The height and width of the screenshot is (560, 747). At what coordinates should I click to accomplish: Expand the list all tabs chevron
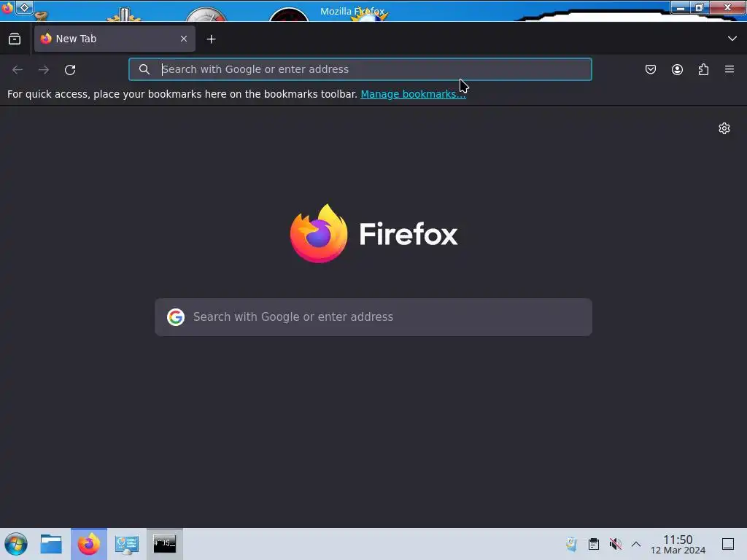click(x=732, y=39)
